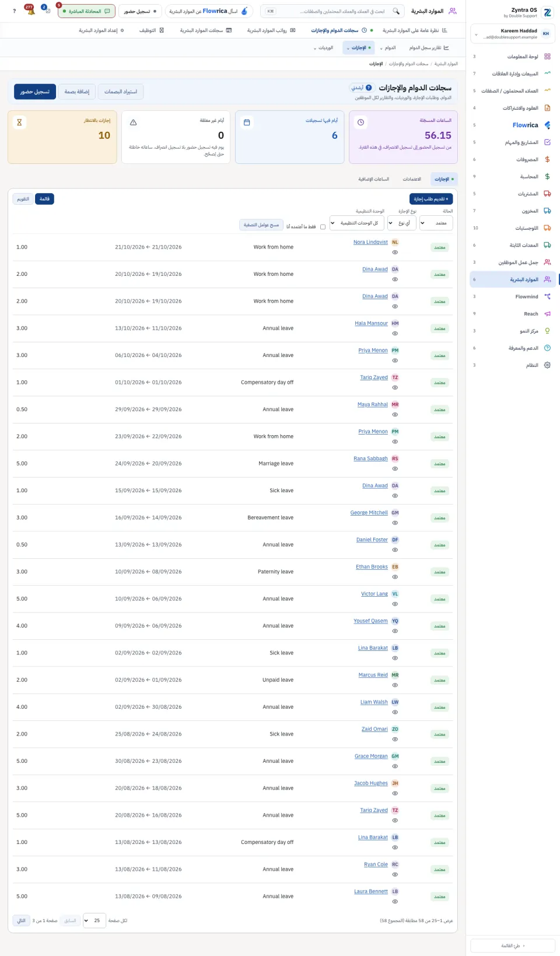Image resolution: width=560 pixels, height=956 pixels.
Task: Click the hourglass icon on Pending Leaves card
Action: coord(19,122)
